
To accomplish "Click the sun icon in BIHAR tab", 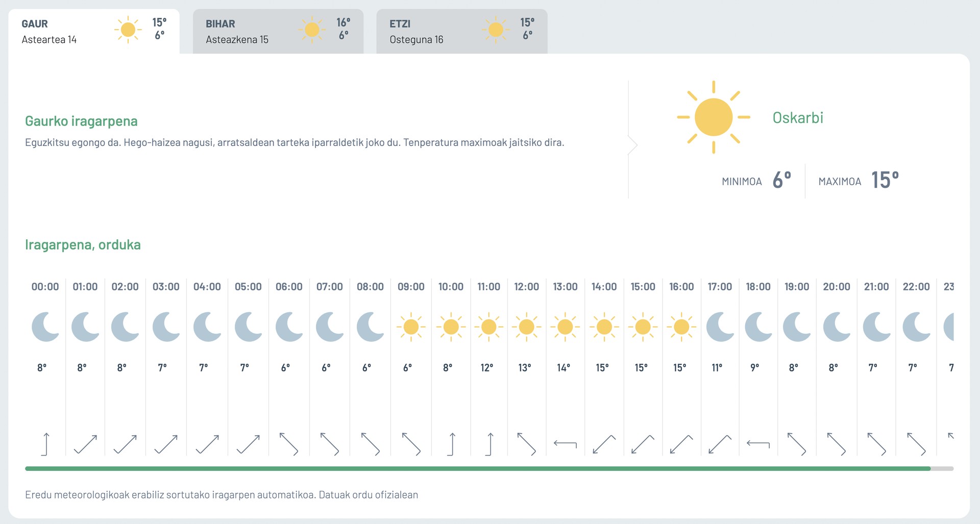I will tap(312, 30).
